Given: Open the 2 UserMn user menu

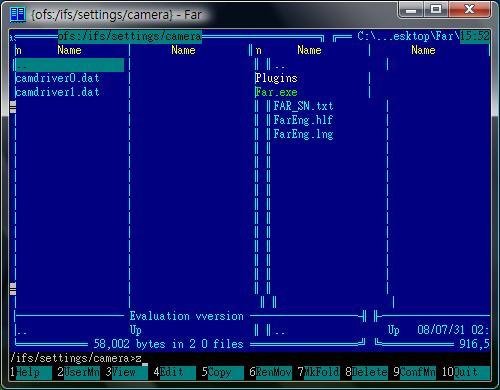Looking at the screenshot, I should click(x=78, y=372).
